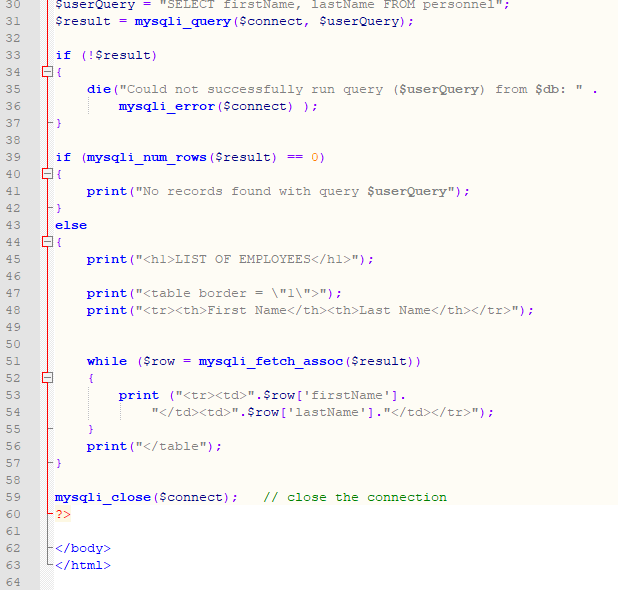
Task: Click the $row['lastName'] expression
Action: 311,412
